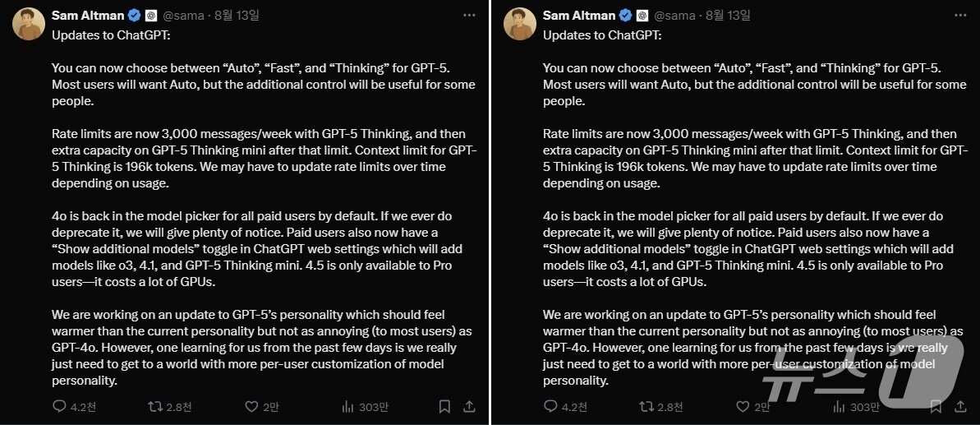This screenshot has height=425, width=980.
Task: Reply to the left Sam Altman post
Action: (59, 406)
